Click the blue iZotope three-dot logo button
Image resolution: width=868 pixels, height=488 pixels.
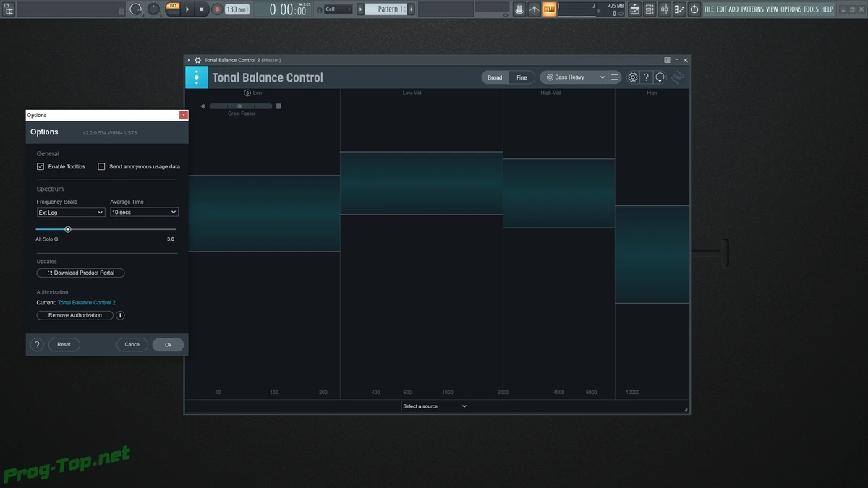point(197,77)
